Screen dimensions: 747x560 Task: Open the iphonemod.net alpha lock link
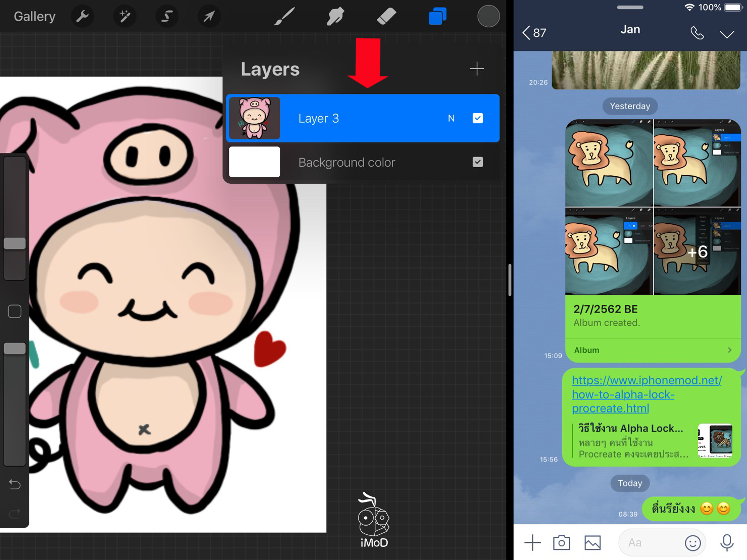tap(646, 394)
